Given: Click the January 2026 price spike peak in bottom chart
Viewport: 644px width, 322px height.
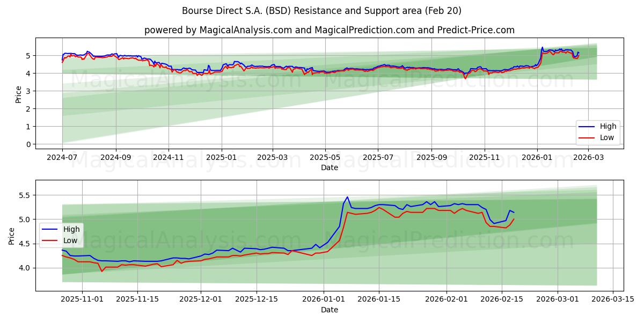Looking at the screenshot, I should (347, 197).
